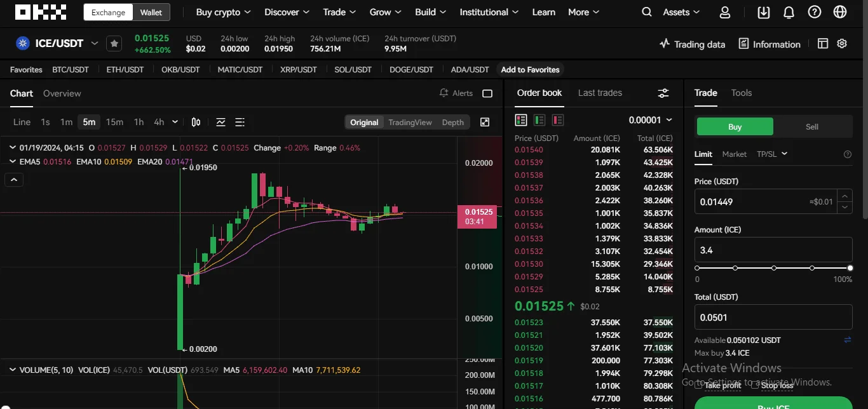Click the TP/SL info help icon

pos(847,154)
